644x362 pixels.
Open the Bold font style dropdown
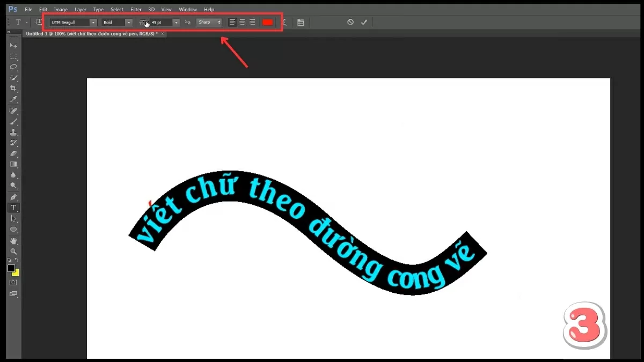(x=128, y=22)
